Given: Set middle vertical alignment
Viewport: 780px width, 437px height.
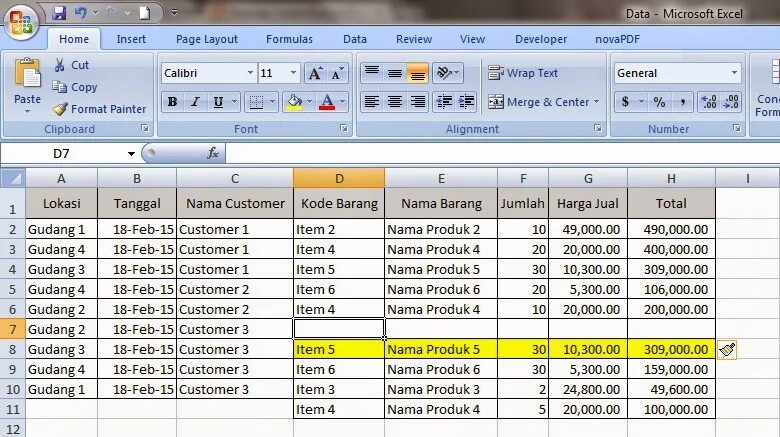Looking at the screenshot, I should click(394, 73).
